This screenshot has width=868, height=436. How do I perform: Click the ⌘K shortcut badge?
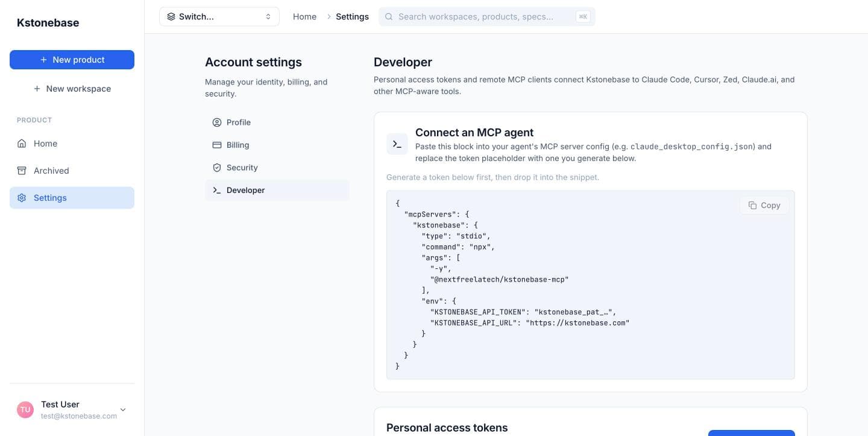[x=582, y=17]
